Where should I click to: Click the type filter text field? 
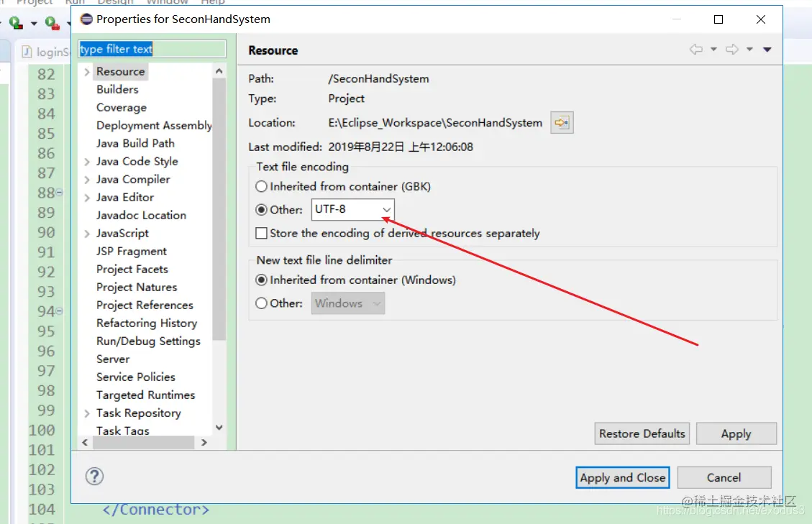[152, 49]
